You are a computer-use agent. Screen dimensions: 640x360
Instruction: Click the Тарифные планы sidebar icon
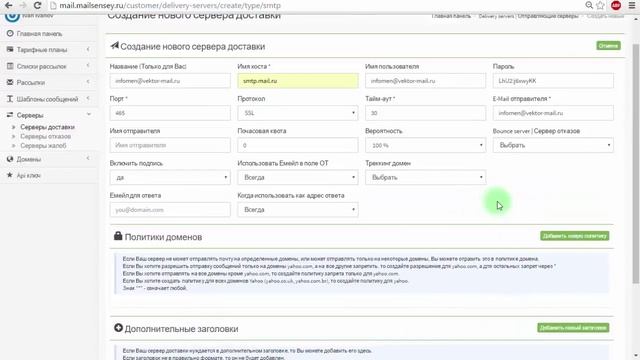pyautogui.click(x=10, y=49)
